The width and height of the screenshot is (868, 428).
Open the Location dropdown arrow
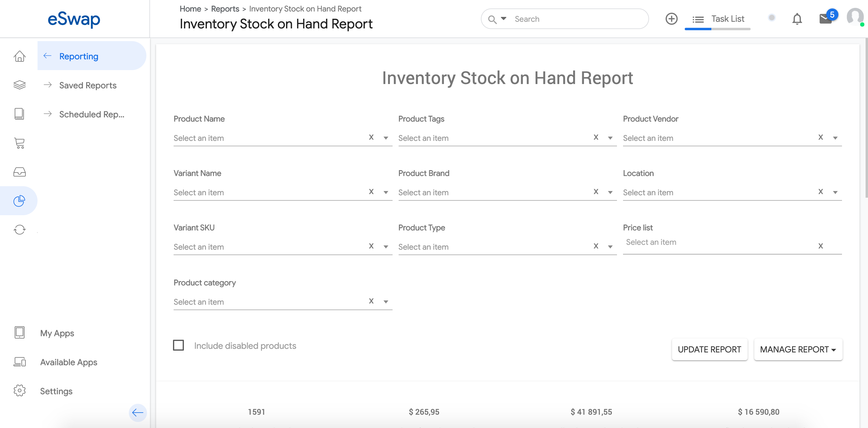(x=835, y=193)
